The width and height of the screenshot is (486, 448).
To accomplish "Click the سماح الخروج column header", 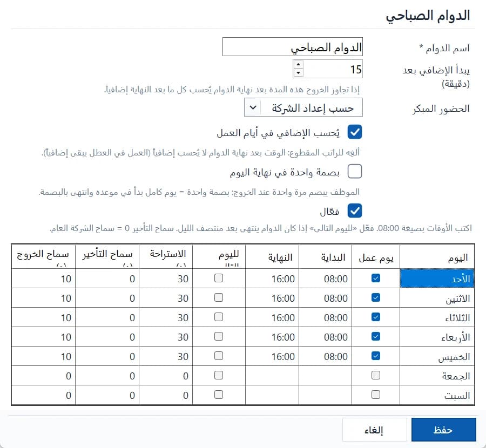I will pos(43,256).
